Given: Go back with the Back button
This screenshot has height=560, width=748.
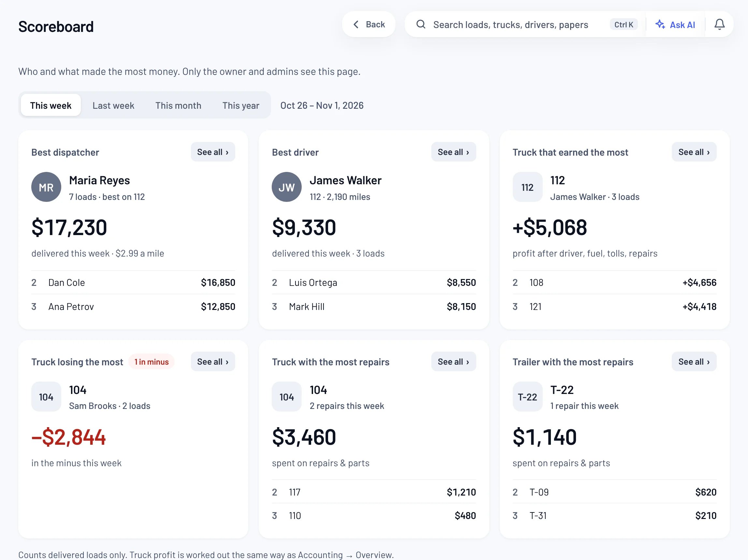Looking at the screenshot, I should pyautogui.click(x=368, y=24).
